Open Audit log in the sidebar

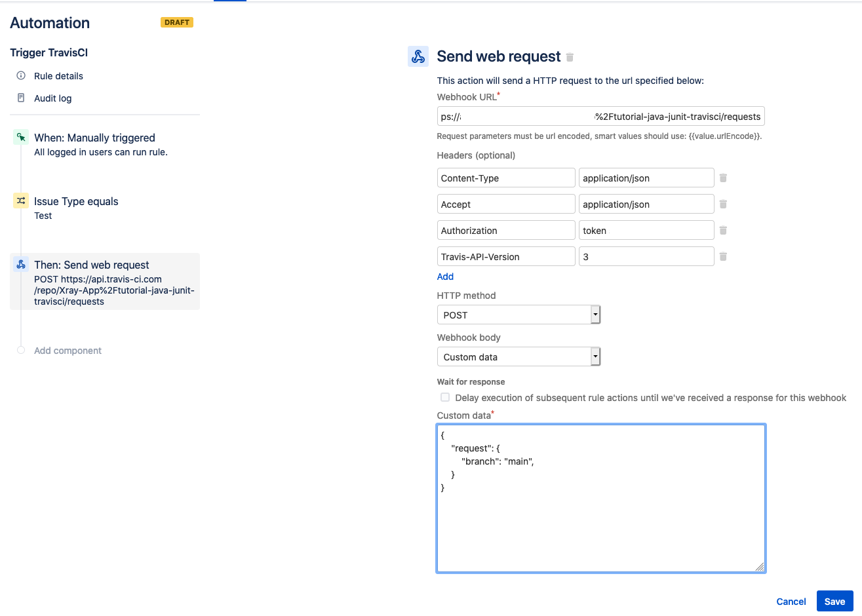[x=52, y=98]
